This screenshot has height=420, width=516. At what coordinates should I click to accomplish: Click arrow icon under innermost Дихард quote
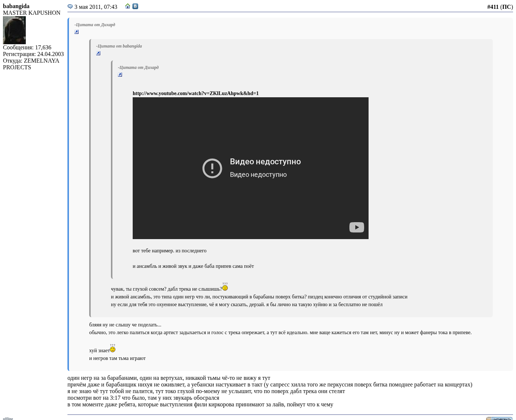point(120,75)
